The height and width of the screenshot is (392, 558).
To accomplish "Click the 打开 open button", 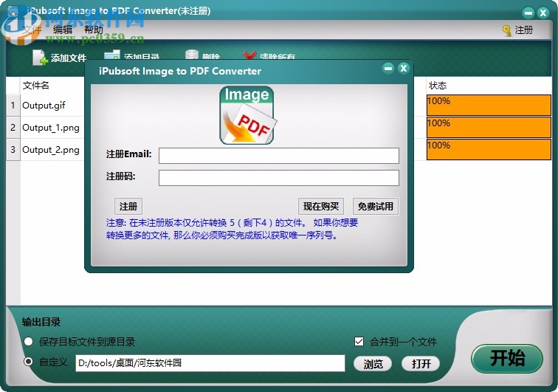I will (421, 364).
